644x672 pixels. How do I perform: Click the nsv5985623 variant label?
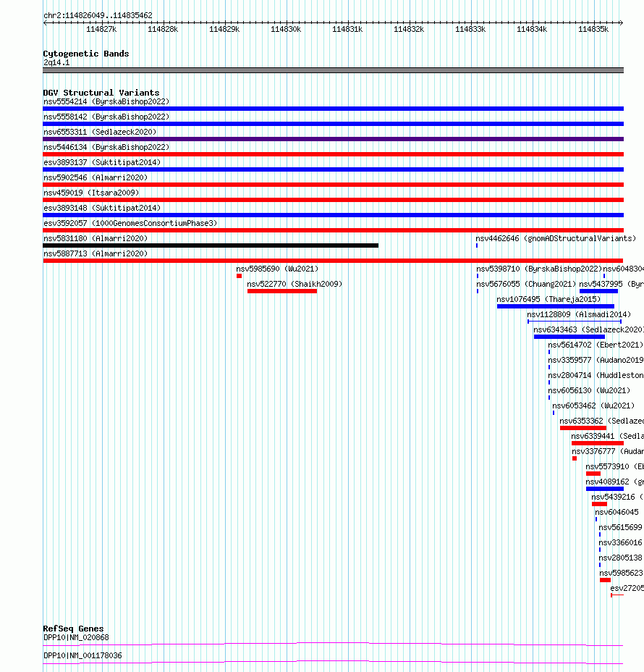(621, 573)
